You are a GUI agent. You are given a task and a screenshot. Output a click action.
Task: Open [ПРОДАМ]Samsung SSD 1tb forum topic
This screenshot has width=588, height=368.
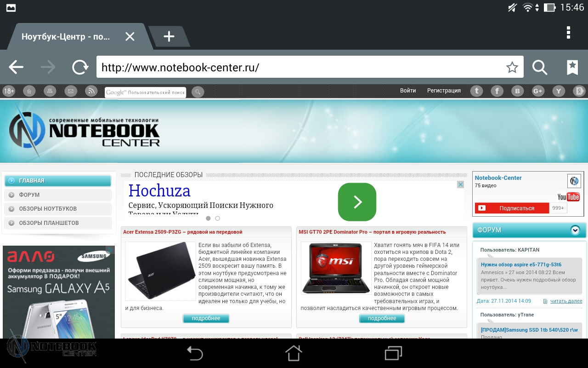click(x=529, y=330)
